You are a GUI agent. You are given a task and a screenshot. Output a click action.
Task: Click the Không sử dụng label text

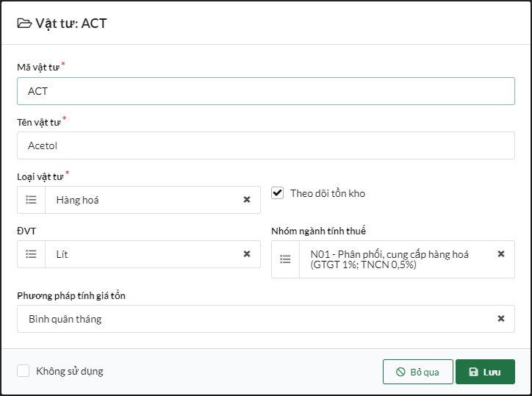point(70,371)
